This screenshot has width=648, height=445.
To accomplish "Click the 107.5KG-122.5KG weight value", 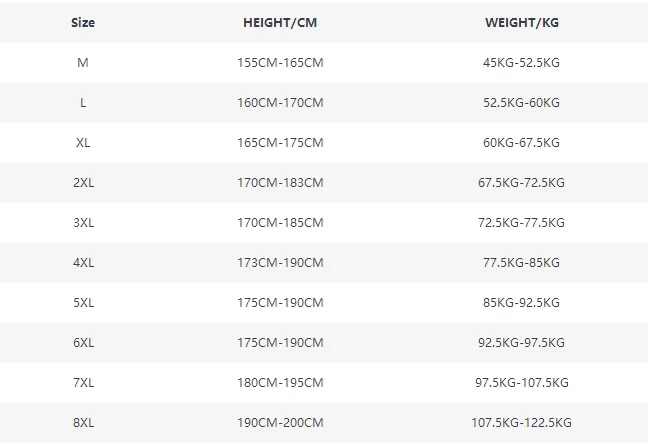I will pos(521,423).
